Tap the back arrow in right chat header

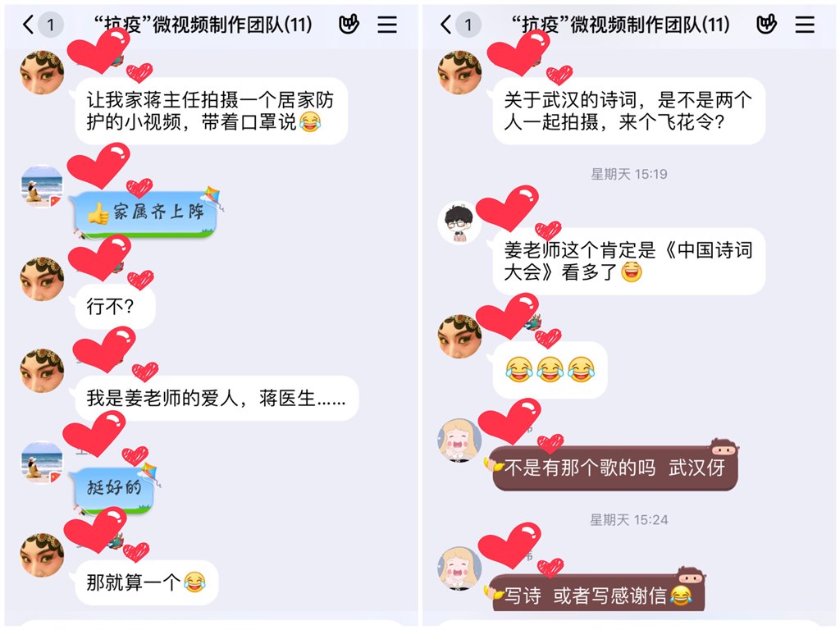[x=445, y=24]
